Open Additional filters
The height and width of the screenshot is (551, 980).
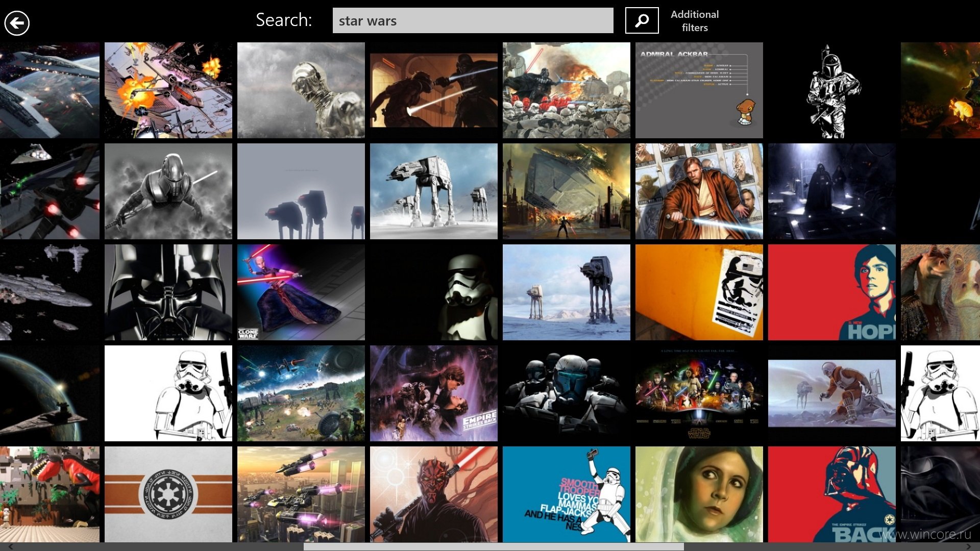pyautogui.click(x=694, y=21)
